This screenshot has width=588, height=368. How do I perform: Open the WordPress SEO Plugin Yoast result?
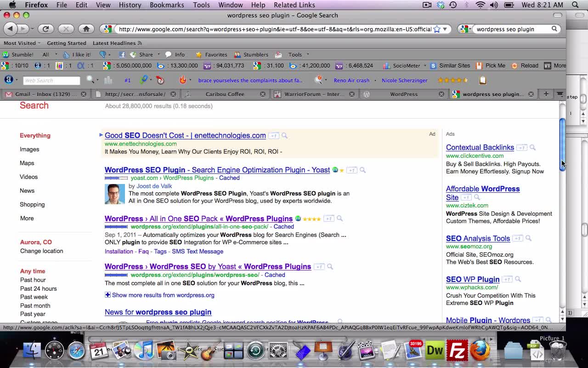click(x=217, y=170)
